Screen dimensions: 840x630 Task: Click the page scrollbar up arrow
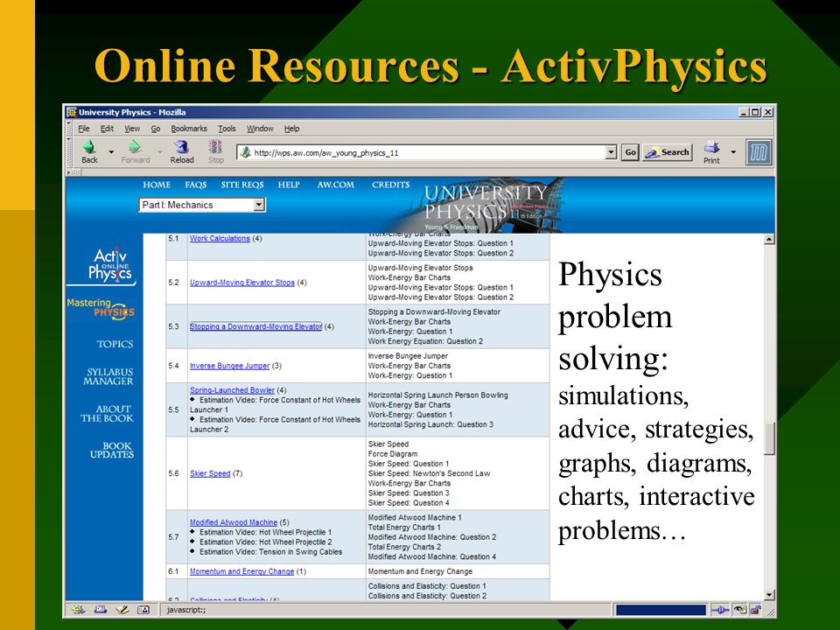point(769,240)
